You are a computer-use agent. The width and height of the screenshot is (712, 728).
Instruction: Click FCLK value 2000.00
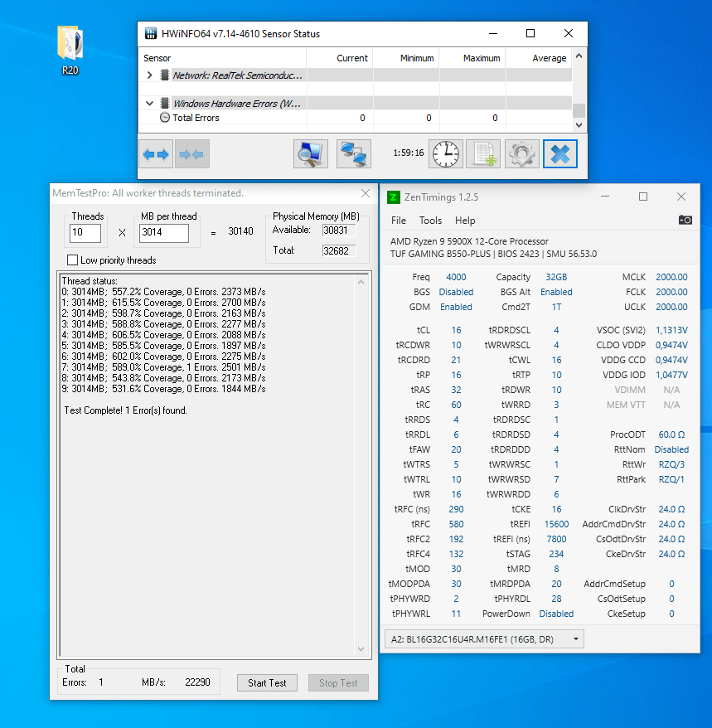[671, 292]
